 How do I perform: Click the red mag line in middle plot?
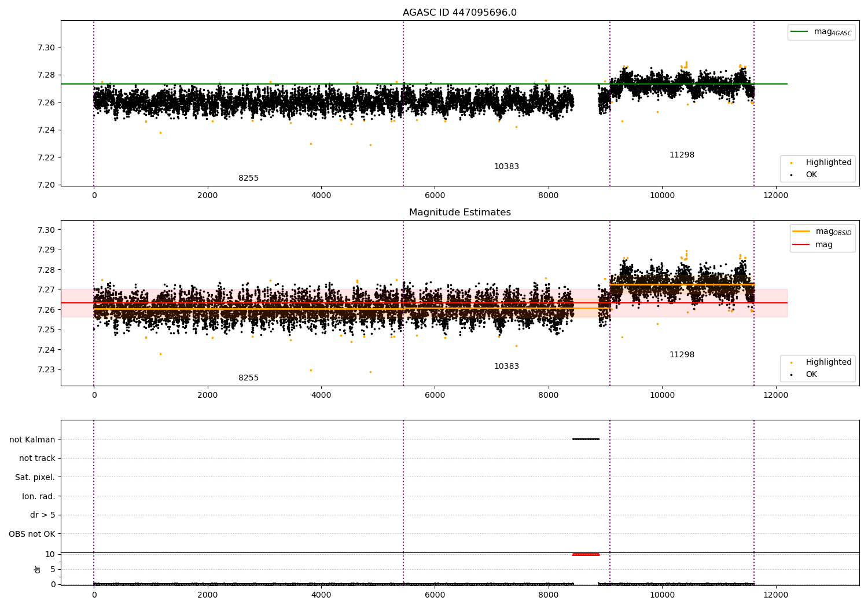pos(424,303)
